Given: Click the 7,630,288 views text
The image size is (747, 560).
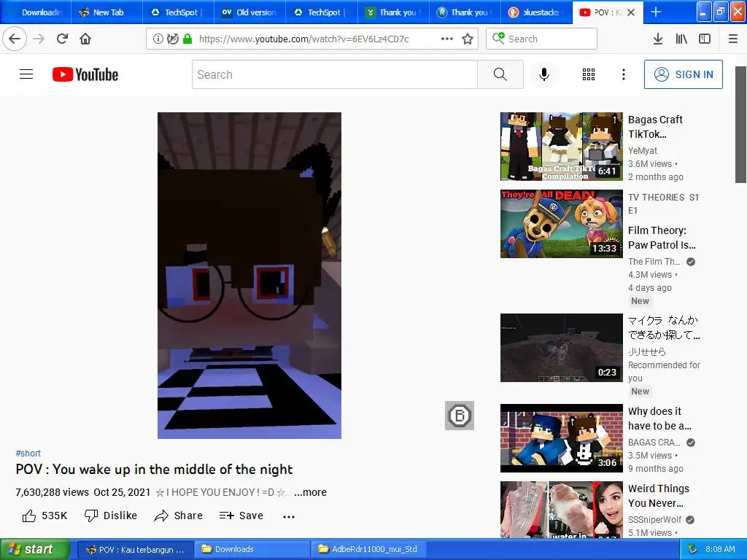Looking at the screenshot, I should click(52, 492).
